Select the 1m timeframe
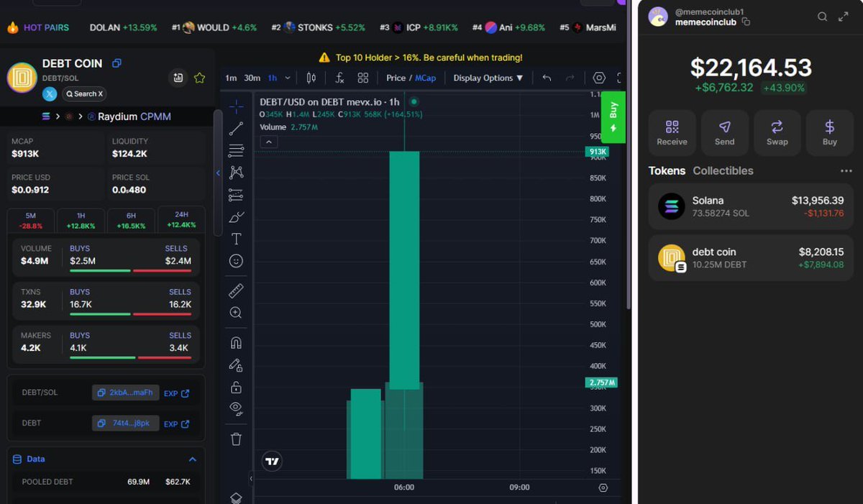The image size is (863, 504). [x=231, y=78]
